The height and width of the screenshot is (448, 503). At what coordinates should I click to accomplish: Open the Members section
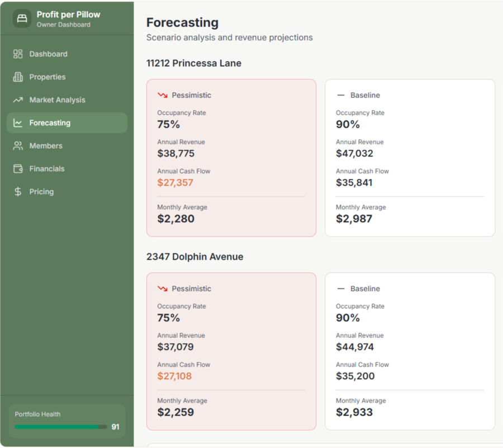pos(46,146)
